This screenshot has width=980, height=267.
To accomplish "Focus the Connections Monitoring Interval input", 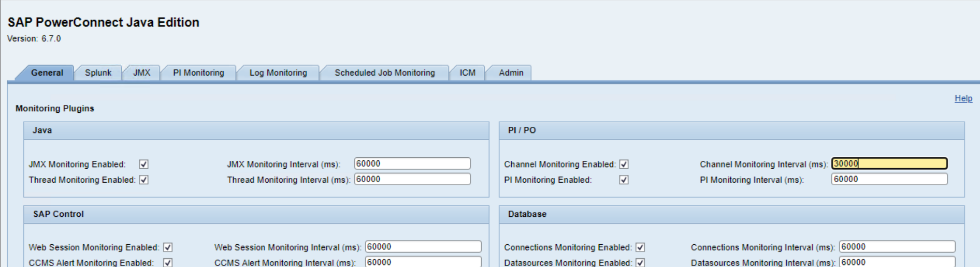I will 897,247.
